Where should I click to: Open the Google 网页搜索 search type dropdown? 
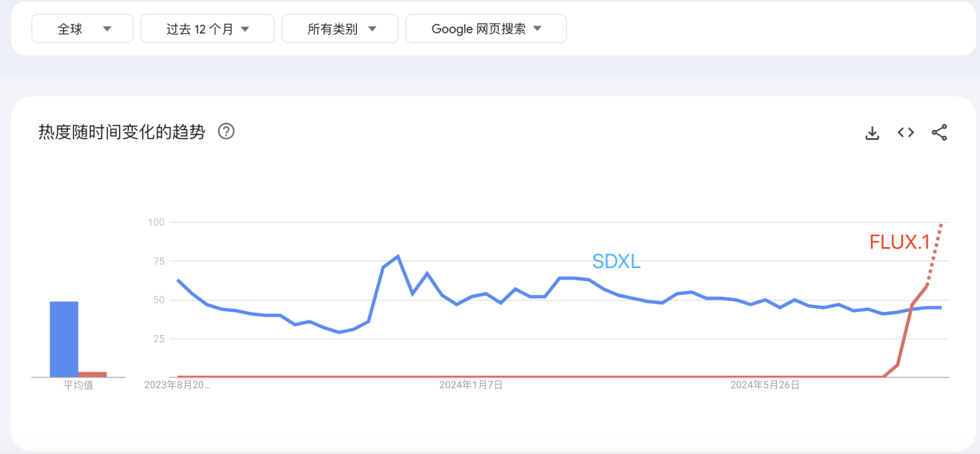click(x=486, y=28)
